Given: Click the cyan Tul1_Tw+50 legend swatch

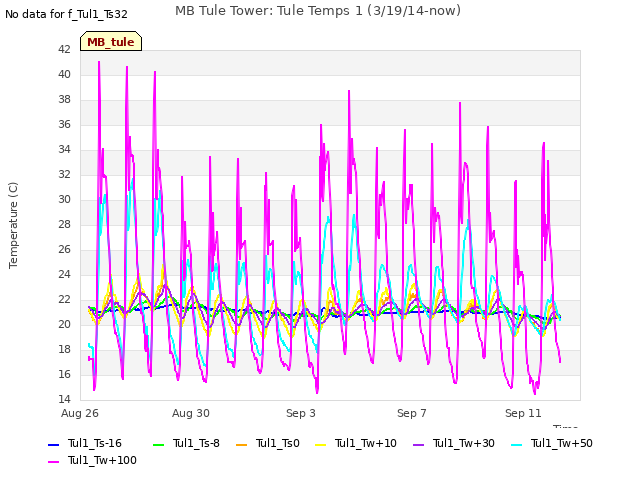Looking at the screenshot, I should coord(517,444).
